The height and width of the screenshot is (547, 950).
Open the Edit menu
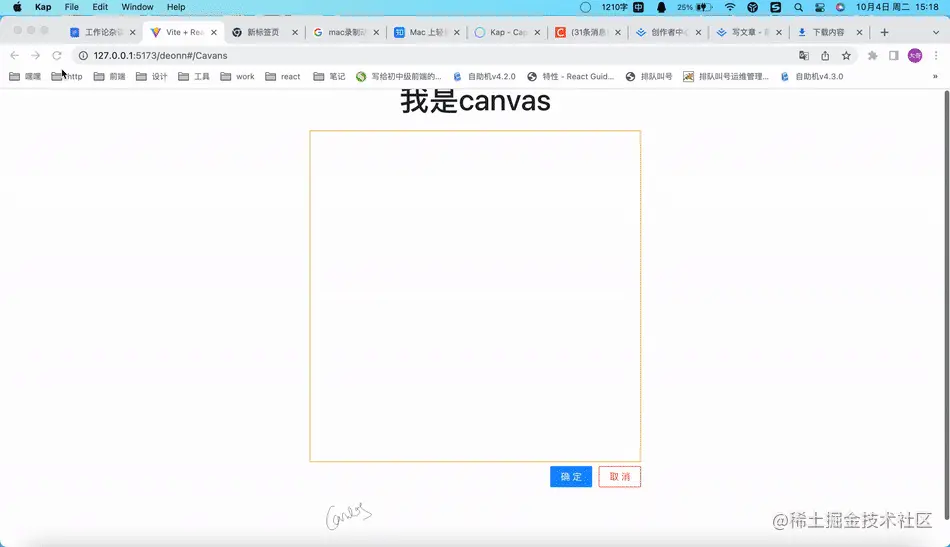tap(100, 7)
